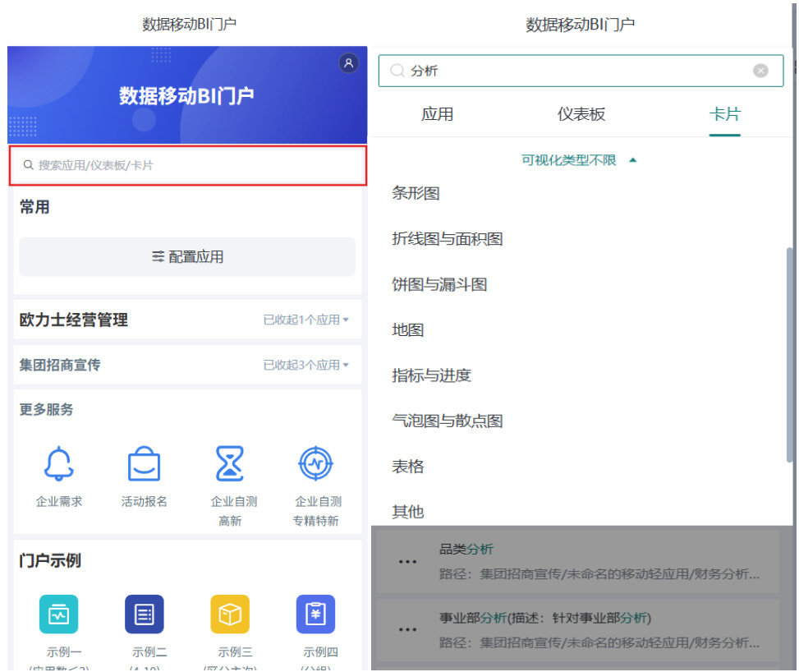The width and height of the screenshot is (799, 672).
Task: Open more options for 品类分析
Action: tap(406, 561)
